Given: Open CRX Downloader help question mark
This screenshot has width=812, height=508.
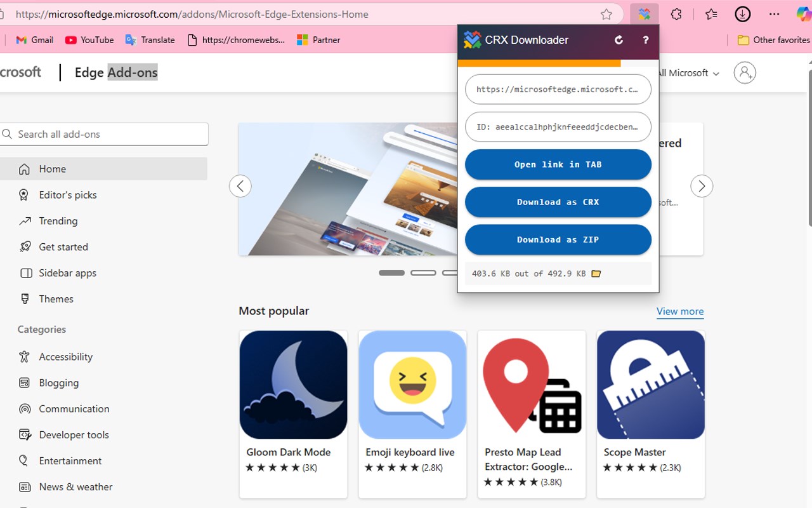Looking at the screenshot, I should pyautogui.click(x=645, y=40).
